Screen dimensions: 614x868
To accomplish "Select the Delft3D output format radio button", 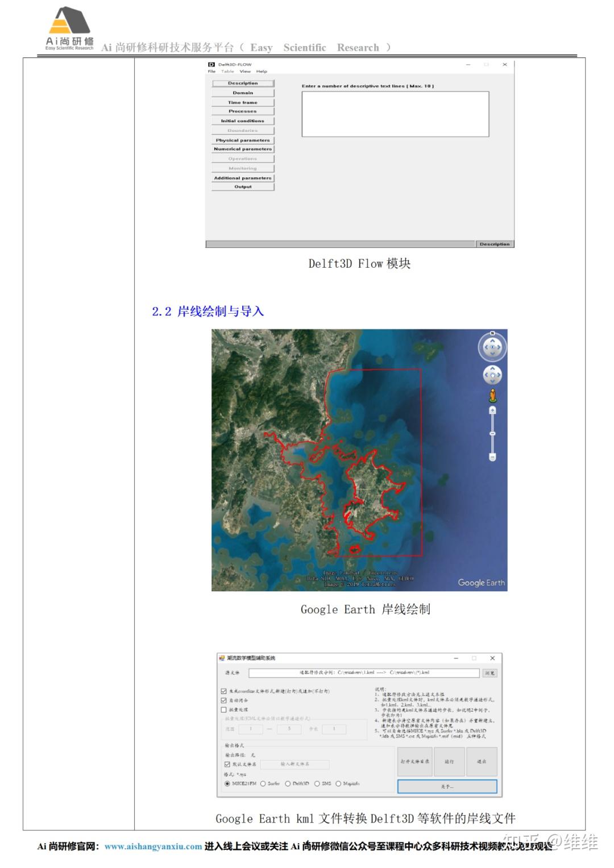I will click(288, 783).
